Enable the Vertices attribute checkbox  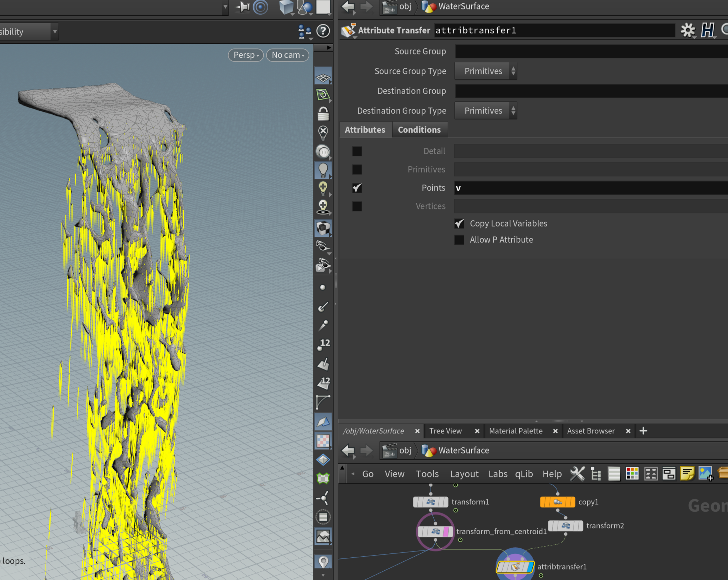[x=357, y=206]
